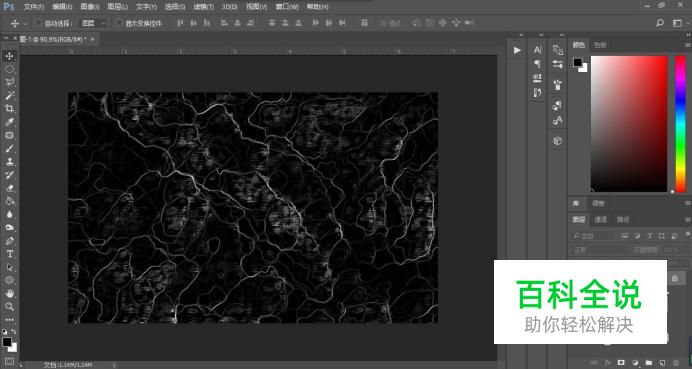Open the File (文件) menu

click(34, 7)
